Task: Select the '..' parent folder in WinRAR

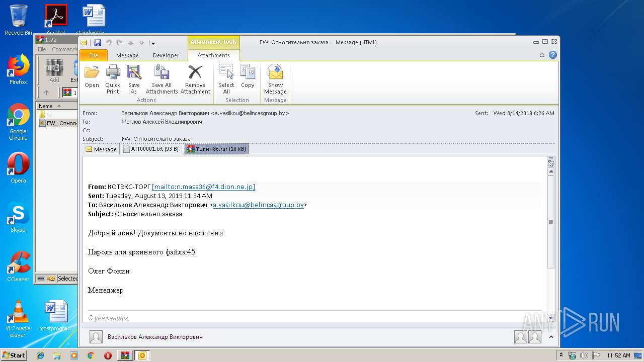Action: [48, 115]
